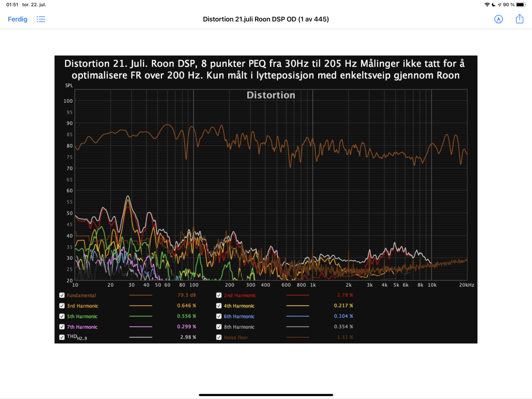Click the '20kHz' frequency axis label
Viewport: 532px width, 399px height.
coord(467,285)
